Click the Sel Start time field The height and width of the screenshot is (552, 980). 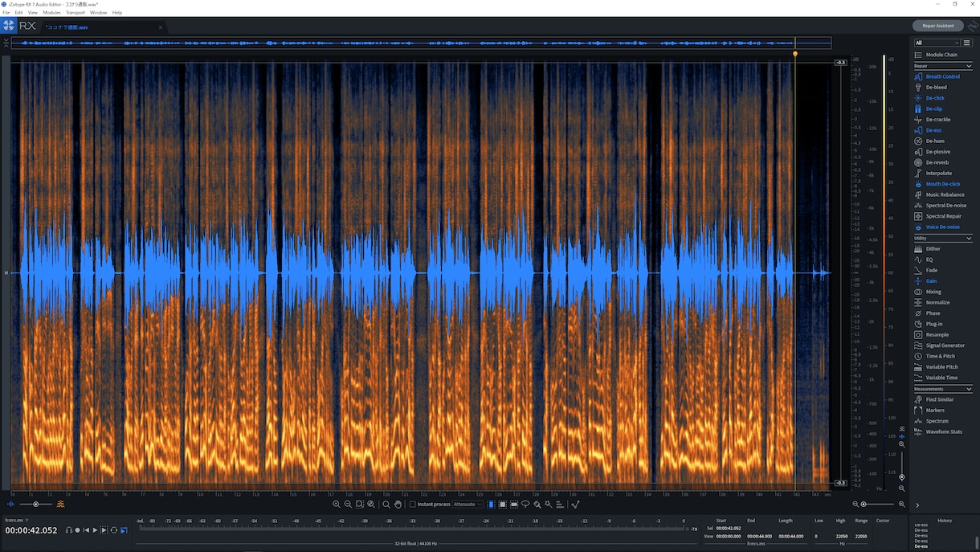pyautogui.click(x=729, y=528)
